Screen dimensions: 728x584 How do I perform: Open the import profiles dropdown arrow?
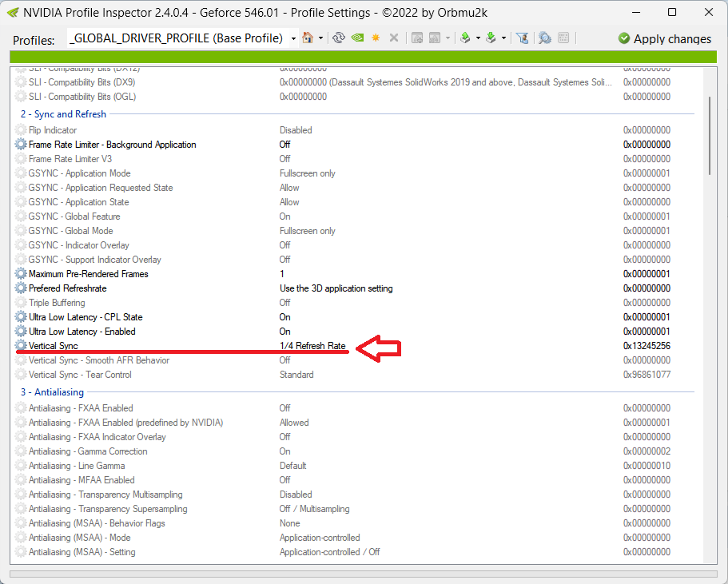[x=503, y=38]
